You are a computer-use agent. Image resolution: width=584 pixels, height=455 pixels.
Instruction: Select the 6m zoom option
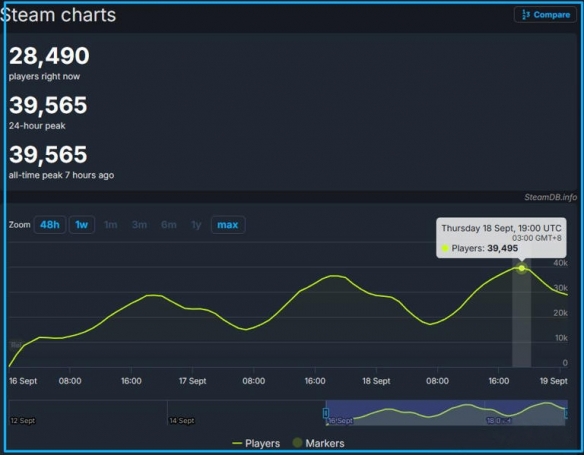click(169, 225)
